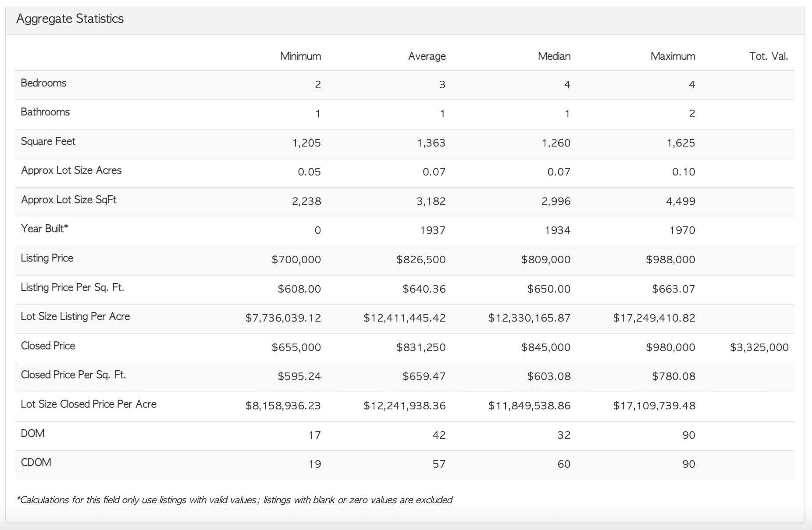Click average closed price $831,250

pos(421,347)
